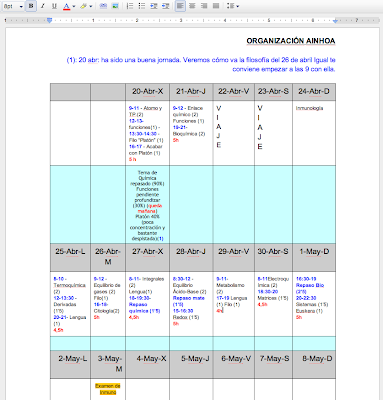Apply the highlight color marker
The height and width of the screenshot is (400, 383).
83,6
